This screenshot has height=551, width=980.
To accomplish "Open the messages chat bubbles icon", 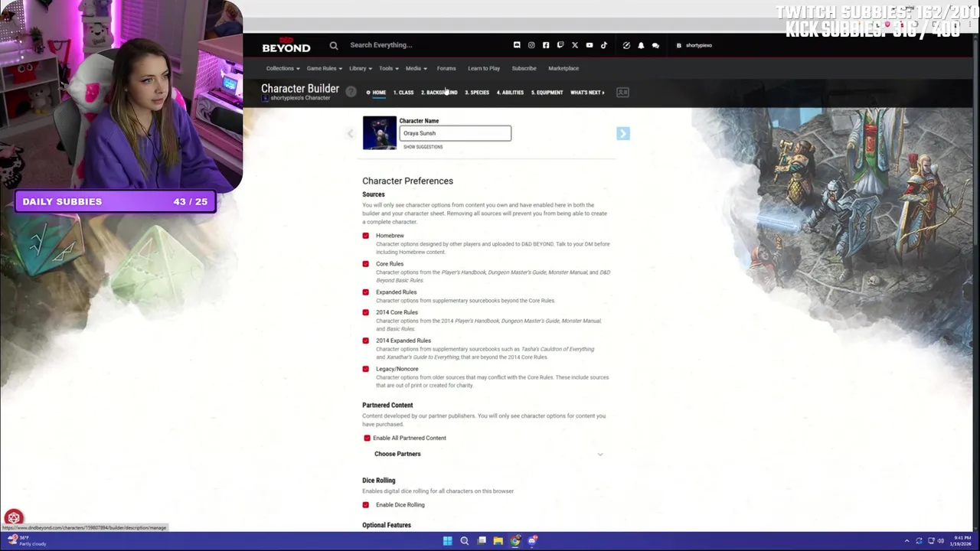I will click(x=655, y=45).
